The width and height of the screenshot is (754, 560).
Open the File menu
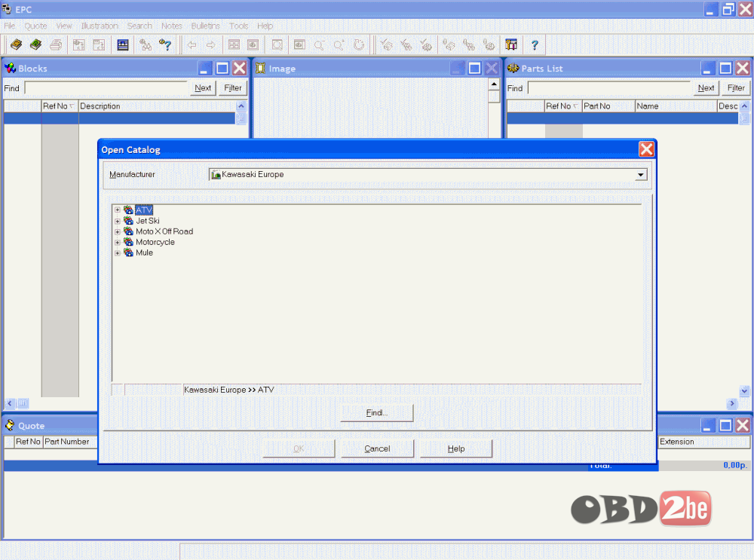(10, 26)
